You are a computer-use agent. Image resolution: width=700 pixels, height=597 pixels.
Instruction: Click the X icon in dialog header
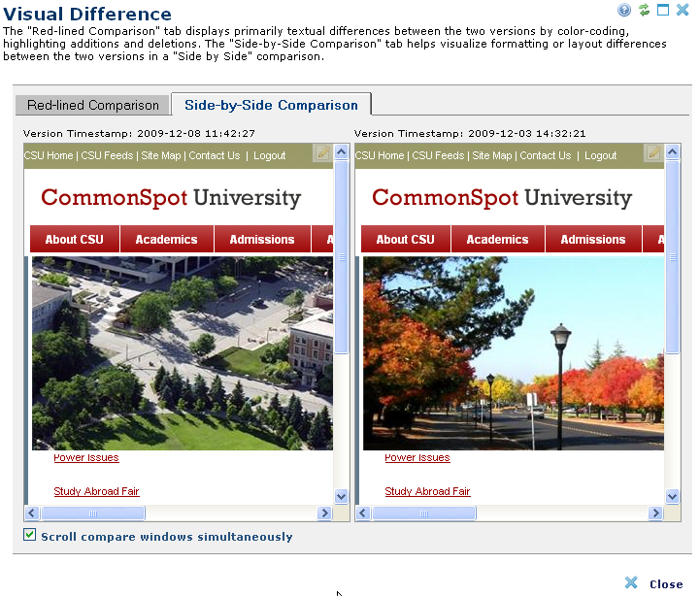(x=683, y=10)
